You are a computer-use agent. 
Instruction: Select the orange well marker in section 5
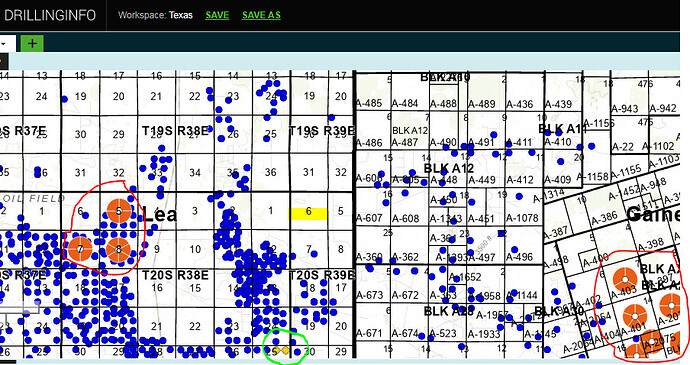pos(119,211)
